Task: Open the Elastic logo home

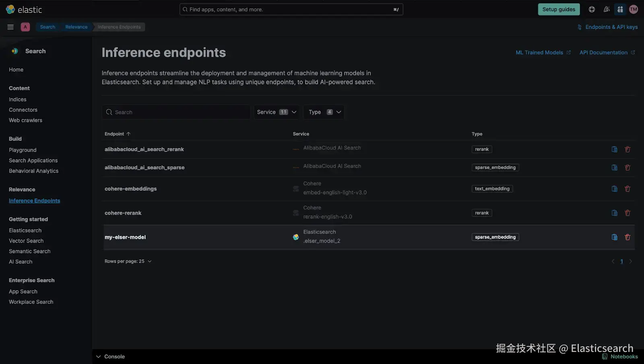Action: point(24,10)
